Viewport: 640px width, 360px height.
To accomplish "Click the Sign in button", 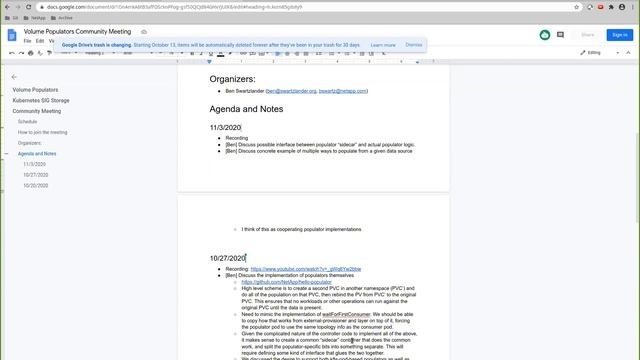I will point(620,35).
